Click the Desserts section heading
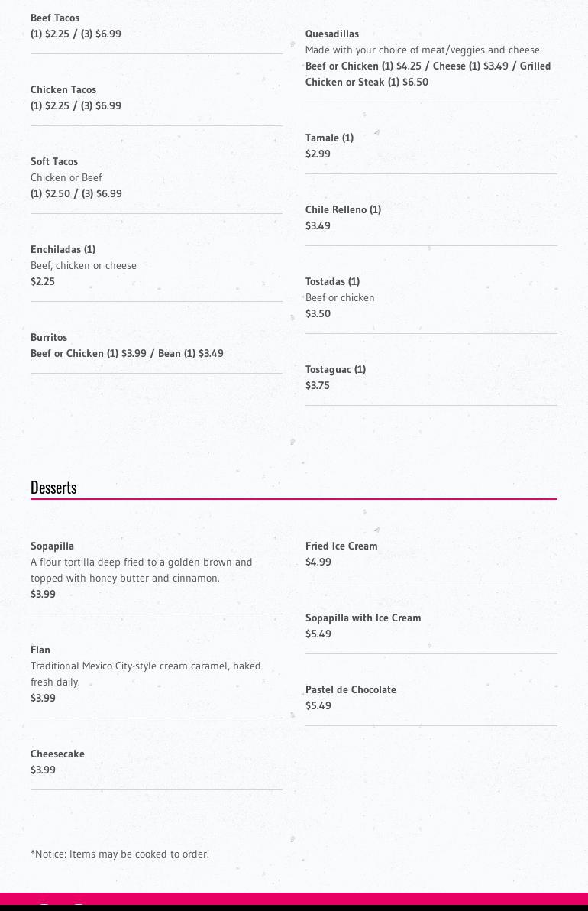588x911 pixels. coord(53,488)
